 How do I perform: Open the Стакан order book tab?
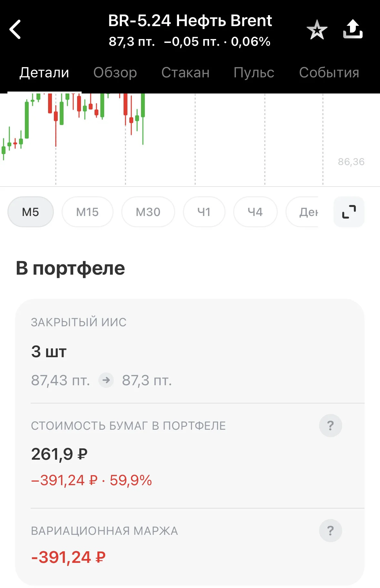tap(185, 73)
